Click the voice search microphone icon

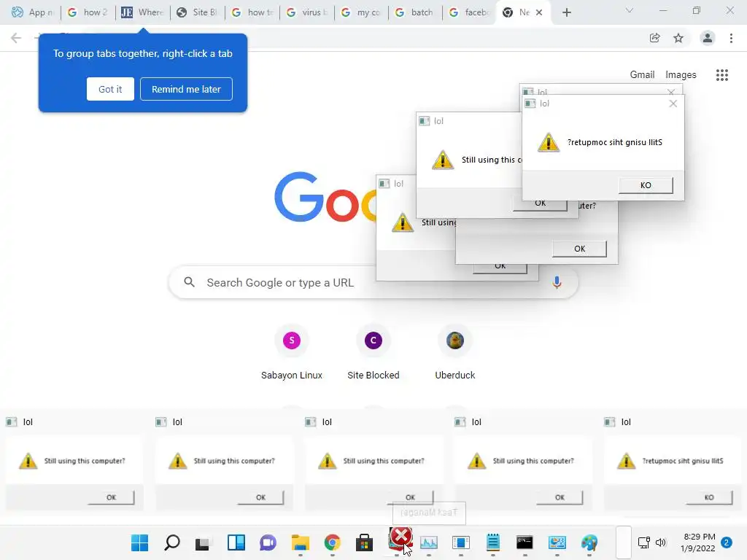(x=557, y=282)
